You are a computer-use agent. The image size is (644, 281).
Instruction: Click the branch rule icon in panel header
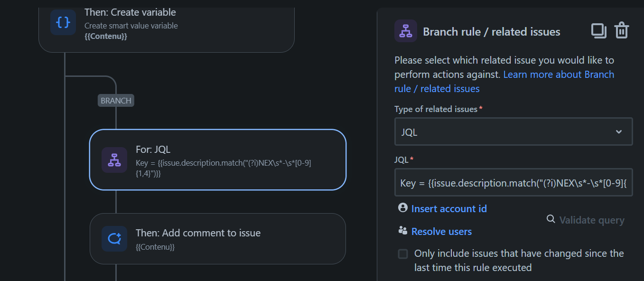pos(406,31)
